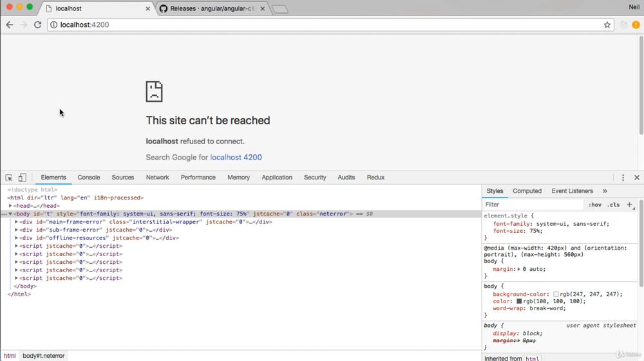Expand the offline-resources div node
The width and height of the screenshot is (644, 361).
17,238
